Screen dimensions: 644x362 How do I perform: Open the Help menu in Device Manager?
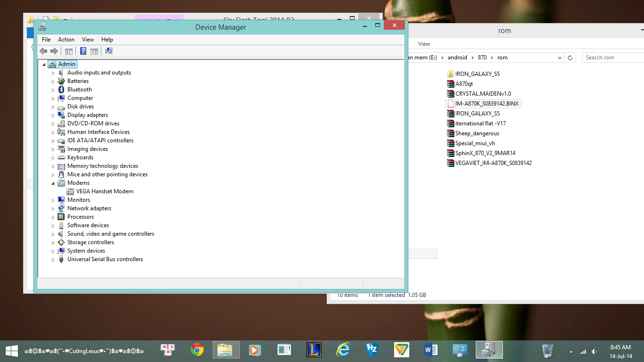[x=107, y=40]
